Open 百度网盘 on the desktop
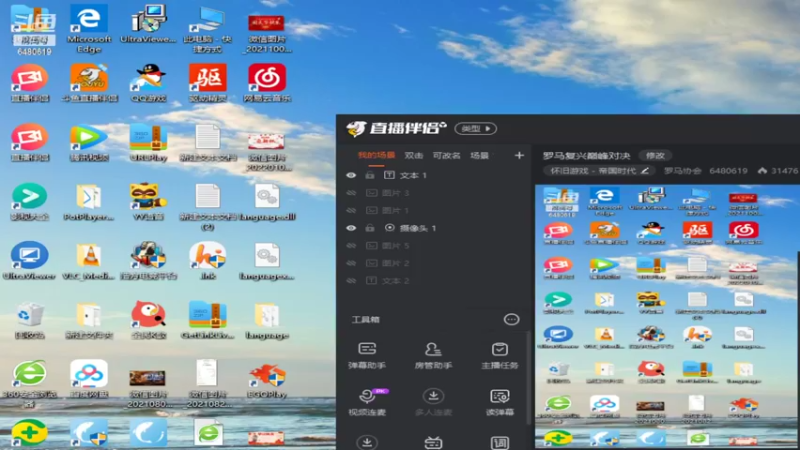800x450 pixels. (x=89, y=380)
